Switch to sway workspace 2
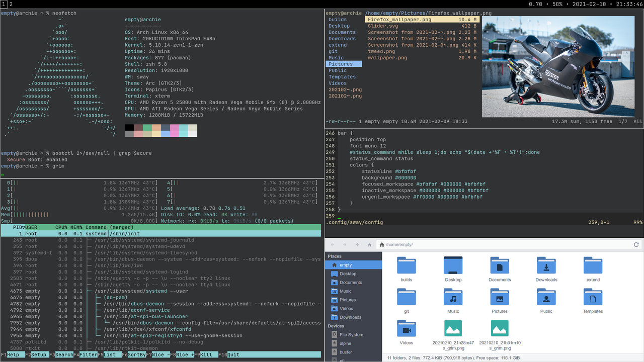The height and width of the screenshot is (362, 644). 11,4
